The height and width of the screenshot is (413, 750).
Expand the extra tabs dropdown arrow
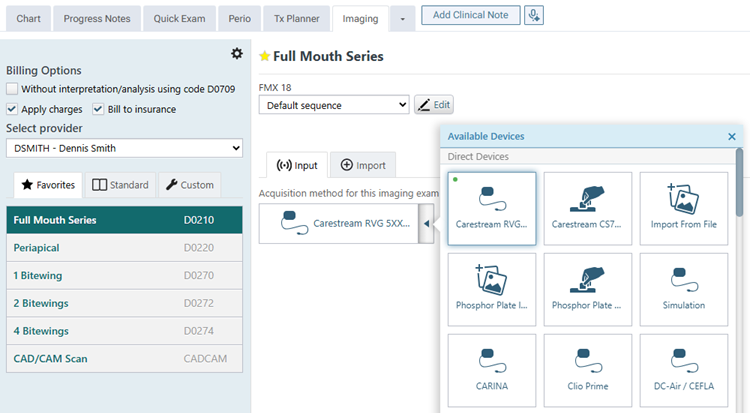tap(402, 18)
